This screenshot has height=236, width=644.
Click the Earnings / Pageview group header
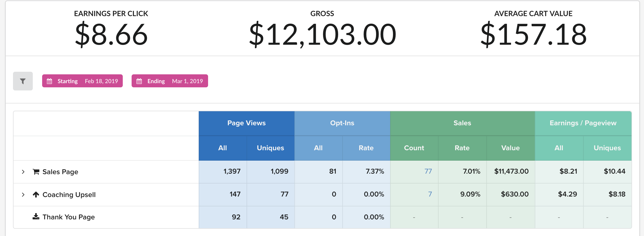pyautogui.click(x=583, y=123)
